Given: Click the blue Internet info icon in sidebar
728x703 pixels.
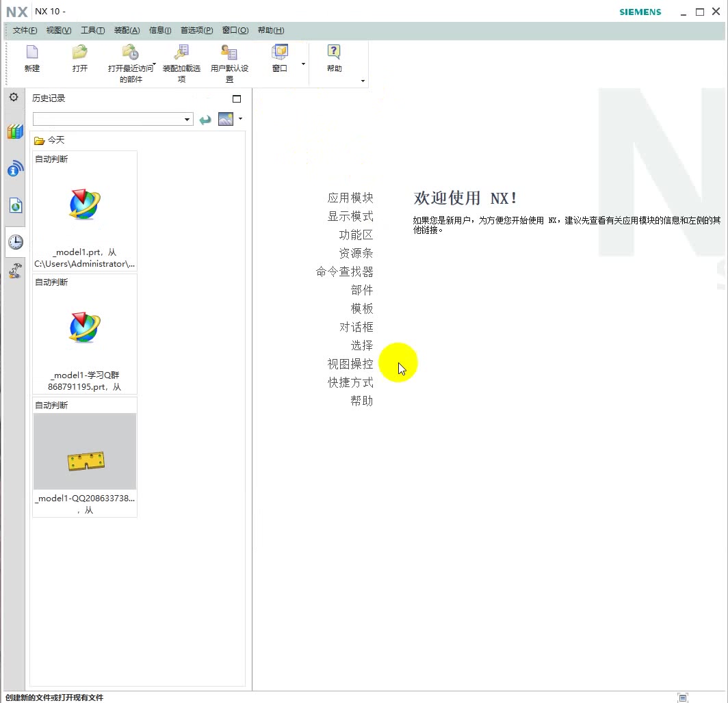Looking at the screenshot, I should (14, 170).
